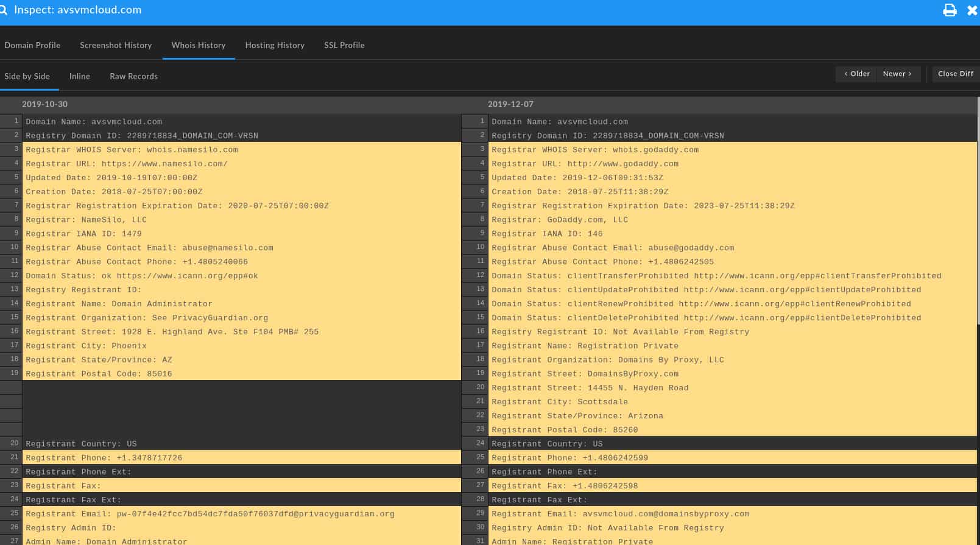Select 'abuse@namesilo.com' contact email line
This screenshot has width=980, height=545.
click(242, 247)
